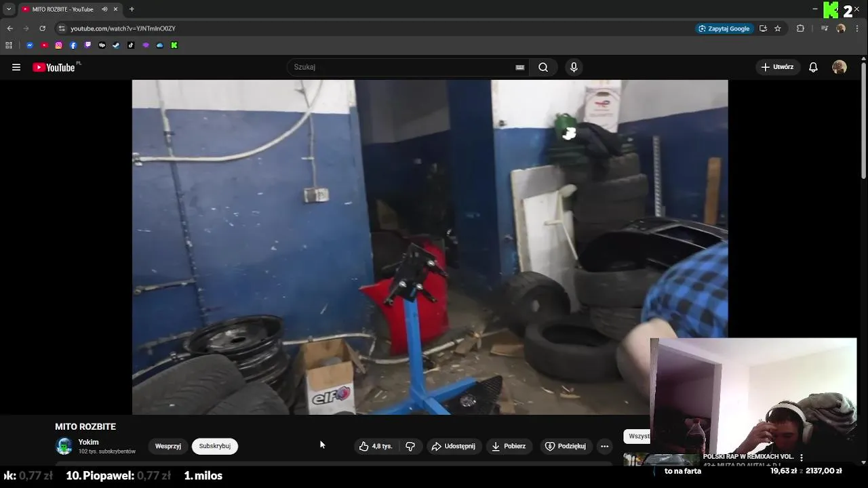The width and height of the screenshot is (868, 488).
Task: Open YouTube account avatar menu
Action: pos(840,67)
